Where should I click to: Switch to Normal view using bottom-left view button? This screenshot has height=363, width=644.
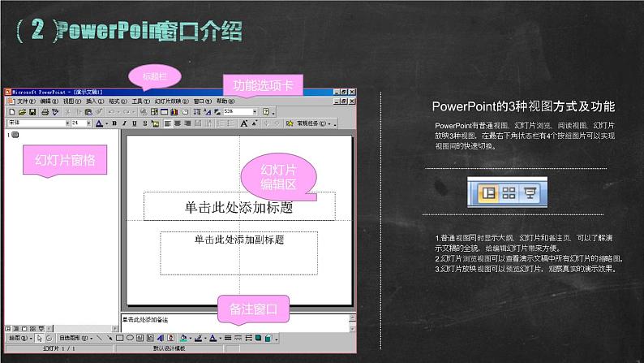[8, 328]
